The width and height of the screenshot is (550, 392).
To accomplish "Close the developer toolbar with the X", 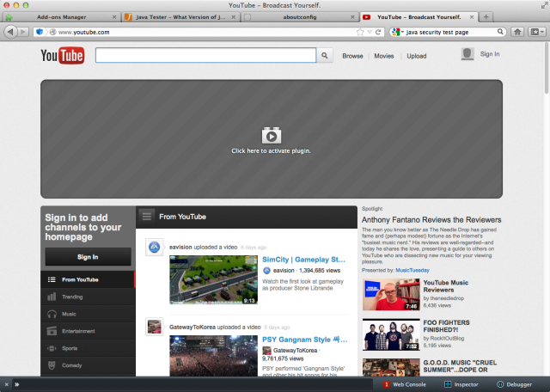I will click(x=6, y=384).
